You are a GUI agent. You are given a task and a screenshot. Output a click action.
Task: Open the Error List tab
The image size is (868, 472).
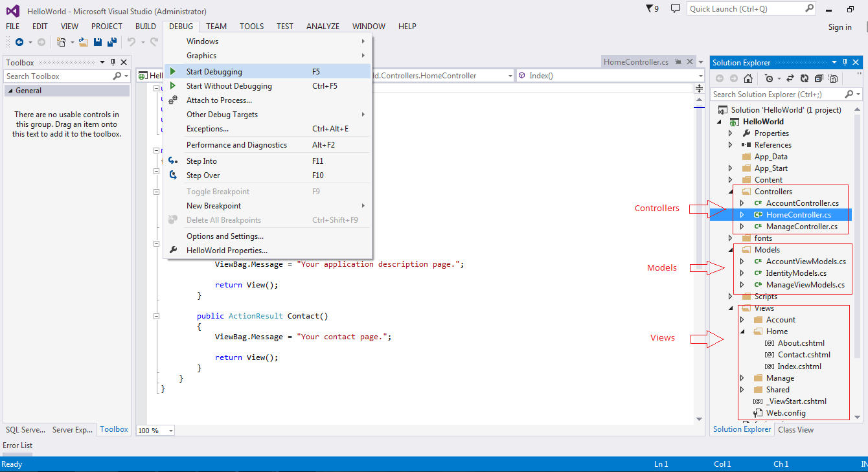[x=17, y=445]
